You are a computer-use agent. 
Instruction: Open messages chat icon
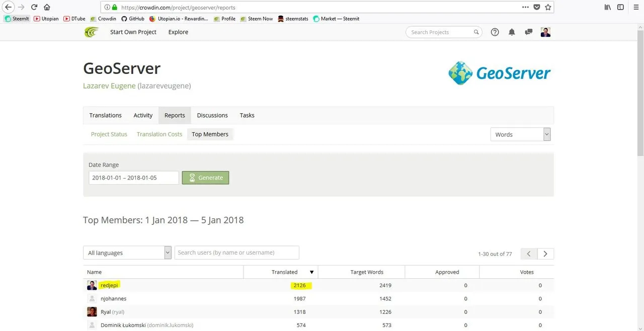528,32
